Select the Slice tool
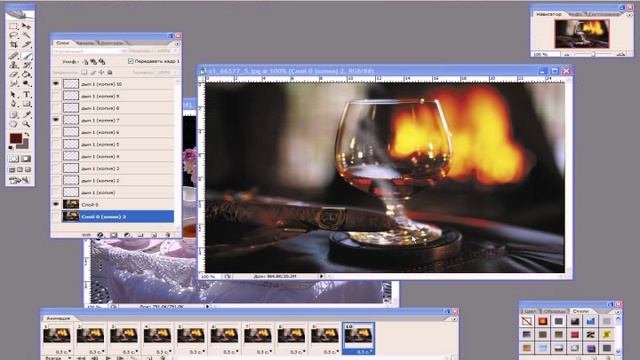The image size is (640, 360). tap(26, 45)
